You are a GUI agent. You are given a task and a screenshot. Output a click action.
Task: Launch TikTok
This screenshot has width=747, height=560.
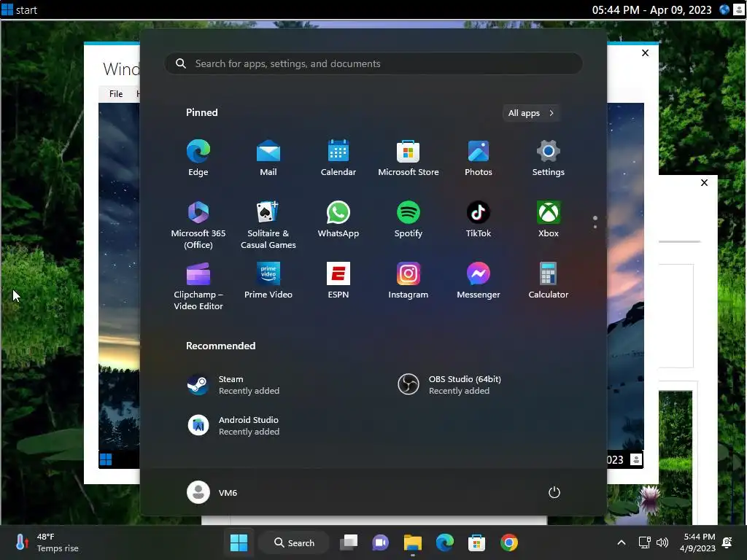coord(479,219)
